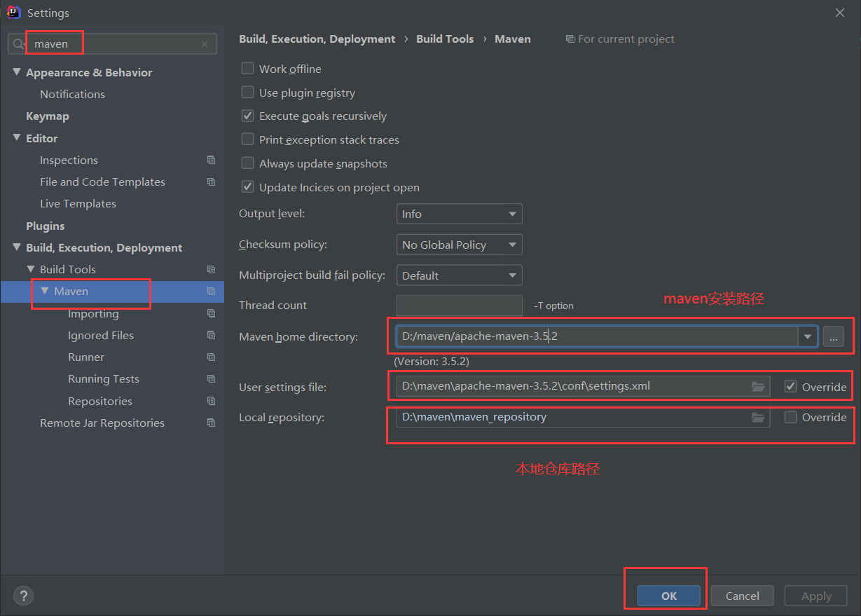Open the help question mark button
The width and height of the screenshot is (861, 616).
pyautogui.click(x=23, y=596)
